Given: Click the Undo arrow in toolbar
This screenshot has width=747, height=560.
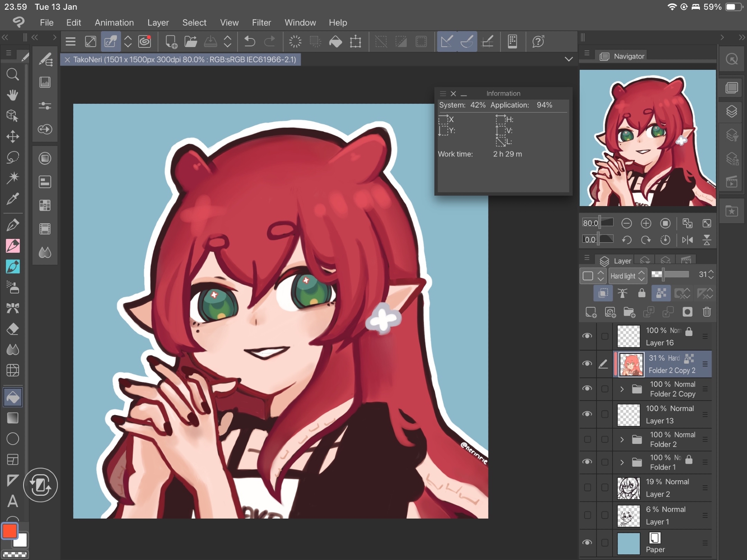Looking at the screenshot, I should tap(249, 41).
